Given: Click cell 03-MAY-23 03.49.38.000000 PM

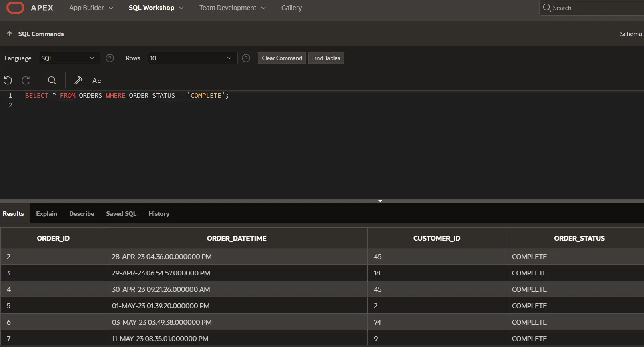Looking at the screenshot, I should pyautogui.click(x=237, y=322).
